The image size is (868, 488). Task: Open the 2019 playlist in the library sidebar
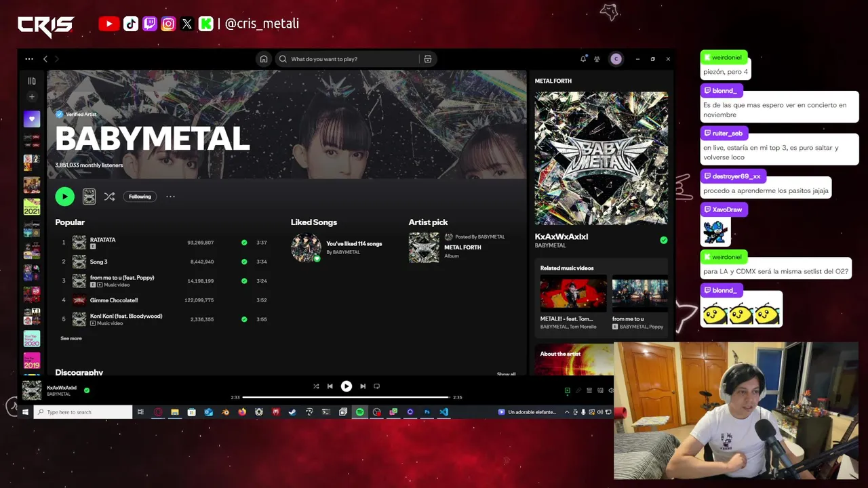(x=32, y=361)
